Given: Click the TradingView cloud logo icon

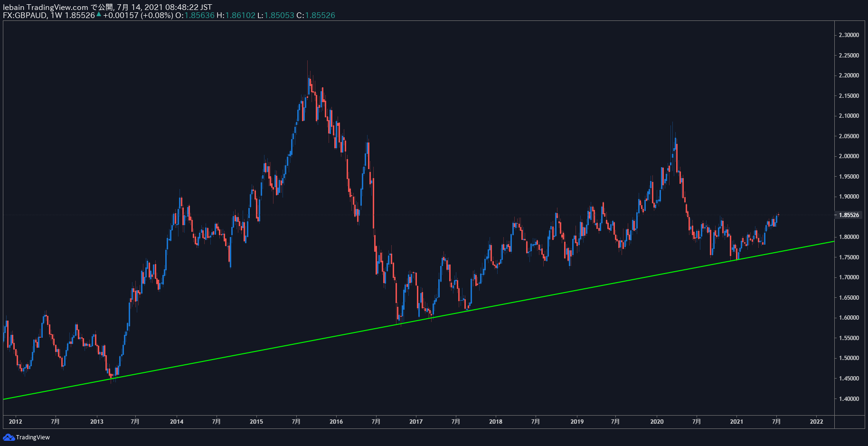Looking at the screenshot, I should [x=9, y=437].
